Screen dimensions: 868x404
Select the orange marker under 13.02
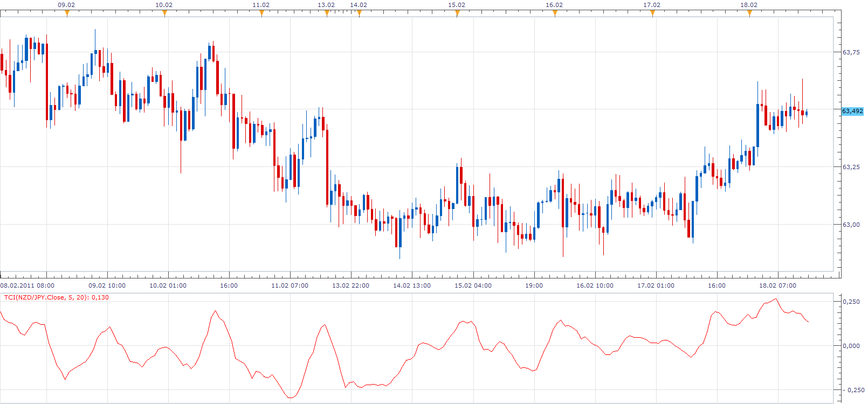(327, 13)
